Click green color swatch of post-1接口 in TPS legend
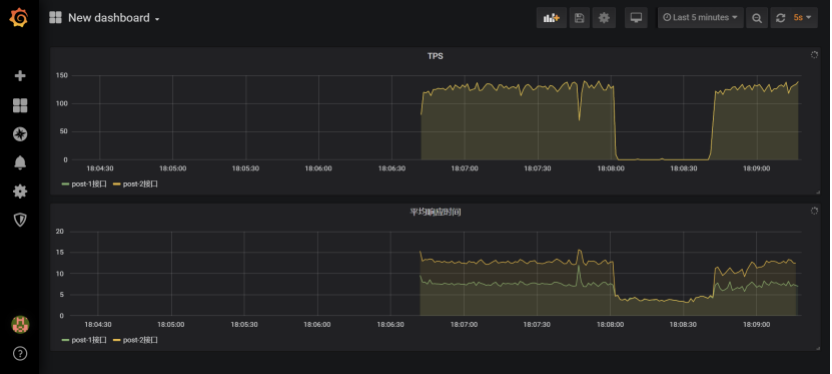 65,184
